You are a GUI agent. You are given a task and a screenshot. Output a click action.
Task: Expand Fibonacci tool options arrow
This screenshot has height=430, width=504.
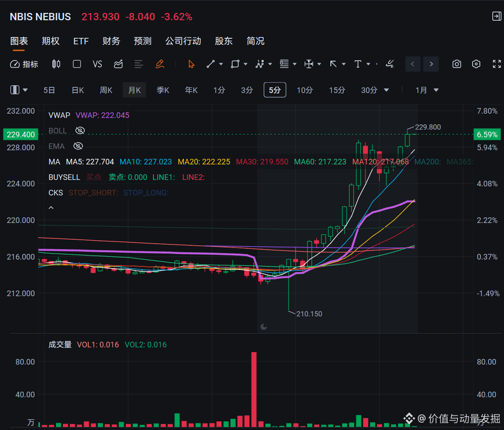tap(295, 64)
